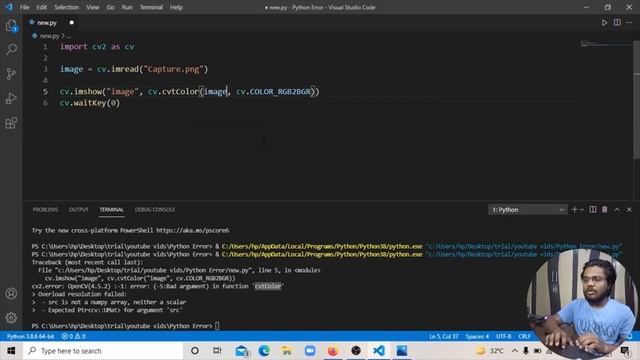Run Python file with play button

point(604,23)
